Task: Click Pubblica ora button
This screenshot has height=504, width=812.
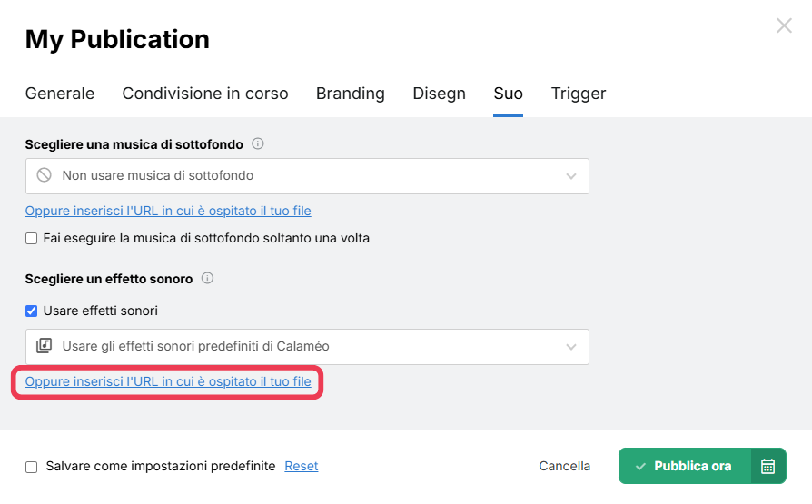Action: pyautogui.click(x=685, y=466)
